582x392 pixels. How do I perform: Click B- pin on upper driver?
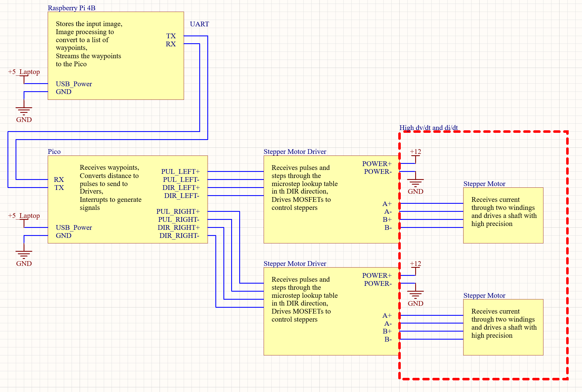point(388,228)
